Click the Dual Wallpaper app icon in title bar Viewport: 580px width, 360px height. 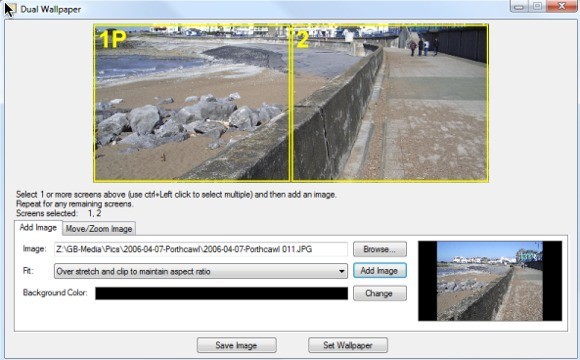[11, 9]
